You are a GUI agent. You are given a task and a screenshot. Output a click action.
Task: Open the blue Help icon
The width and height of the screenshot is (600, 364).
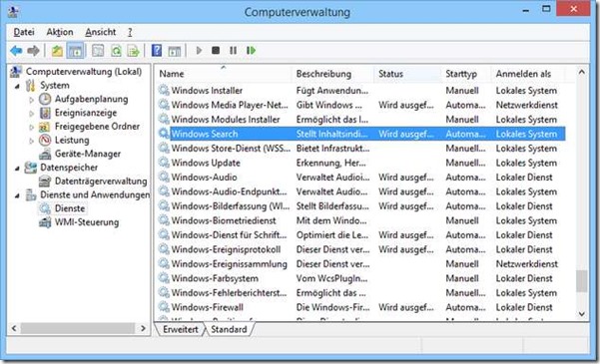click(x=157, y=51)
